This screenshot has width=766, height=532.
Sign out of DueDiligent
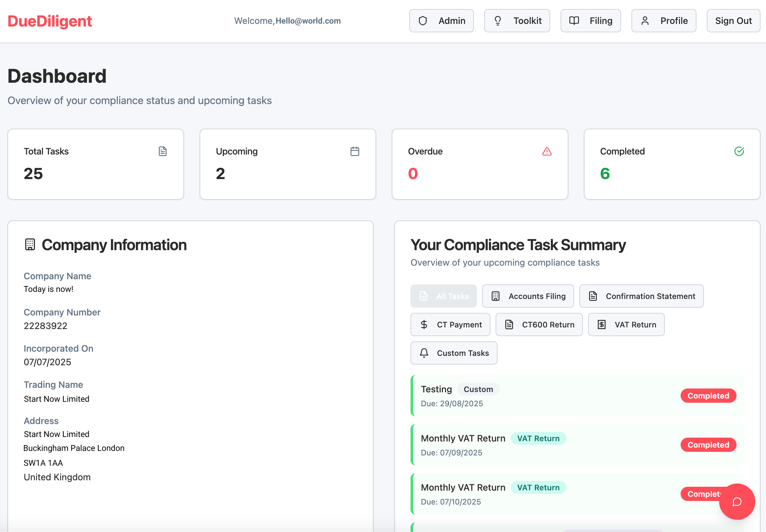point(733,20)
